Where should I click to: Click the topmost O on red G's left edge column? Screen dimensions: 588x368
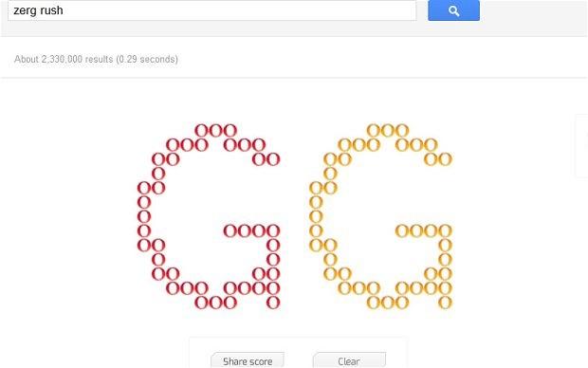pyautogui.click(x=144, y=188)
